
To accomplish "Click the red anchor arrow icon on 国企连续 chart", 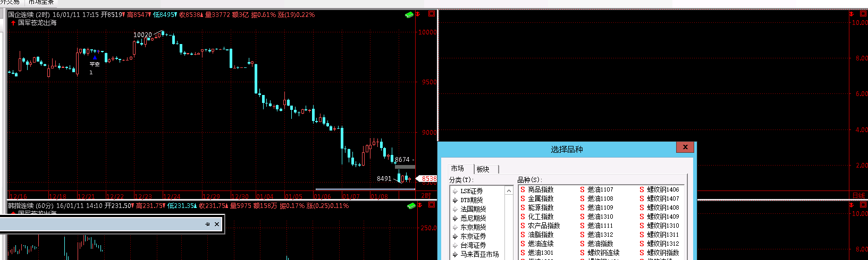I will coord(419,14).
